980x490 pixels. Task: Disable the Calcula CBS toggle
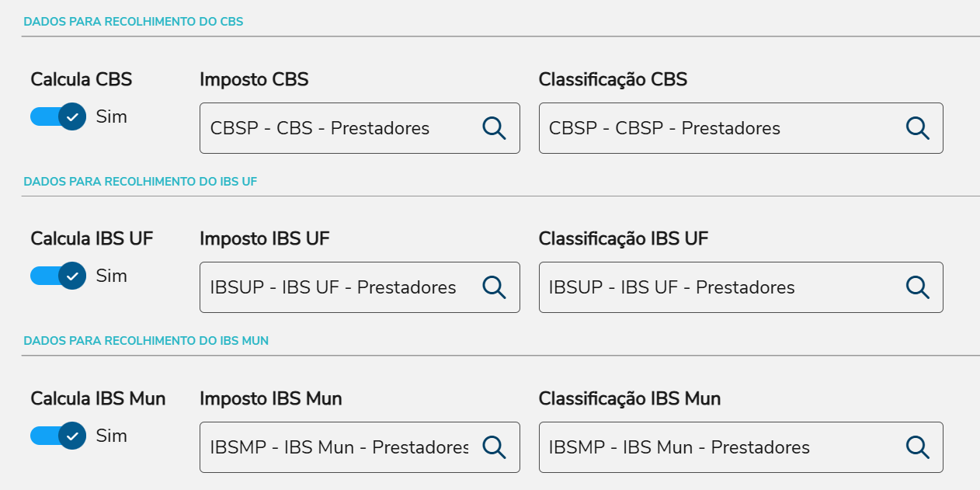[58, 116]
